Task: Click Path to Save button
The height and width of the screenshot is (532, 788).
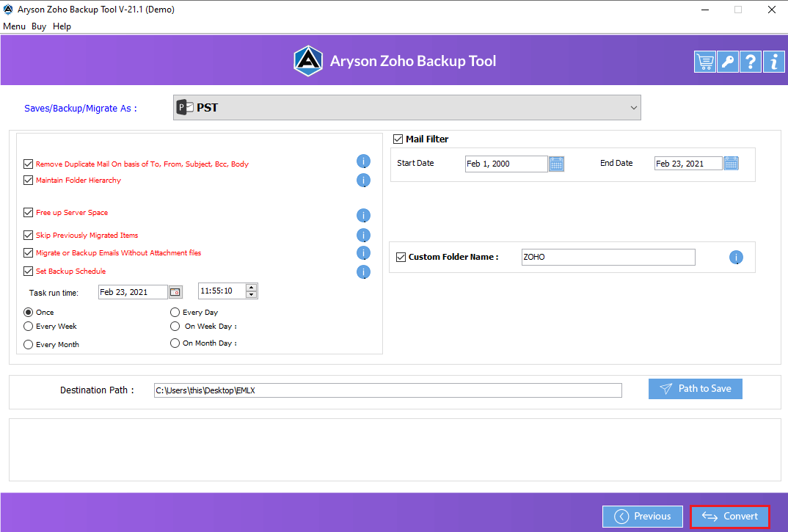Action: tap(696, 389)
